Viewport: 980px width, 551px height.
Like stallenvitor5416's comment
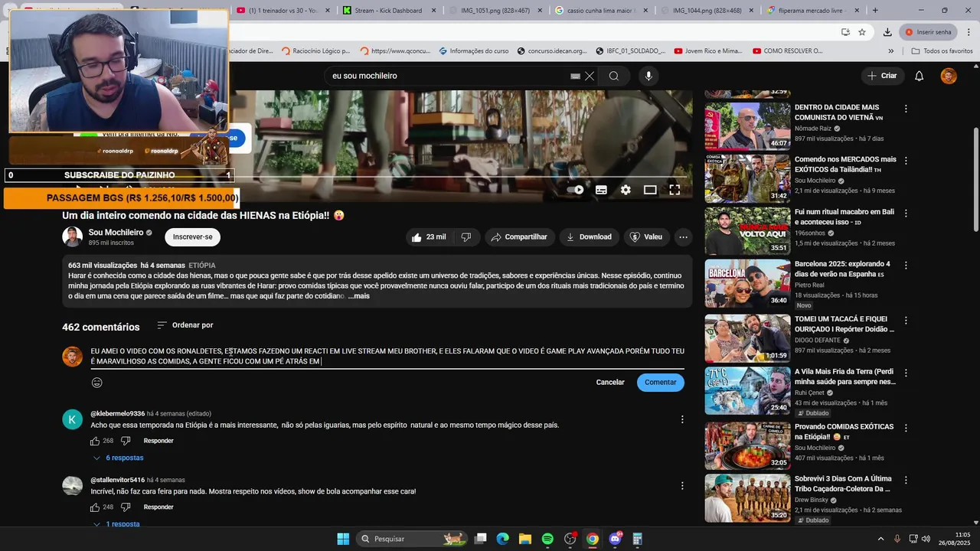point(96,507)
